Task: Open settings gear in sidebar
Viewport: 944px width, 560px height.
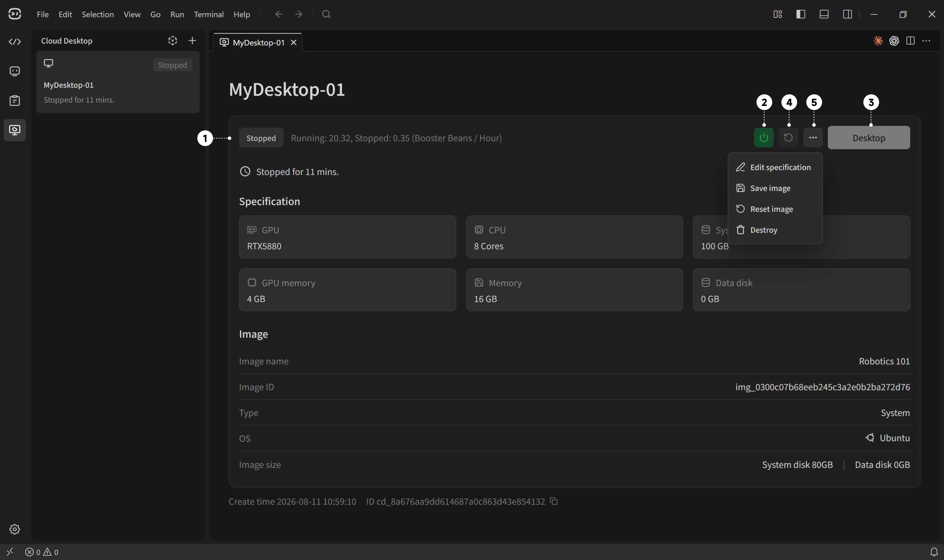Action: point(15,529)
